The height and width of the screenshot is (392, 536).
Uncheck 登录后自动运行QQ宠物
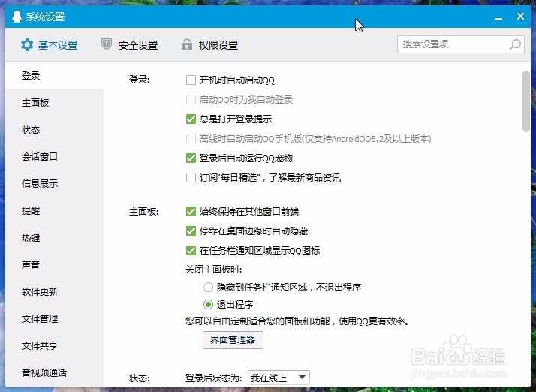tap(191, 158)
